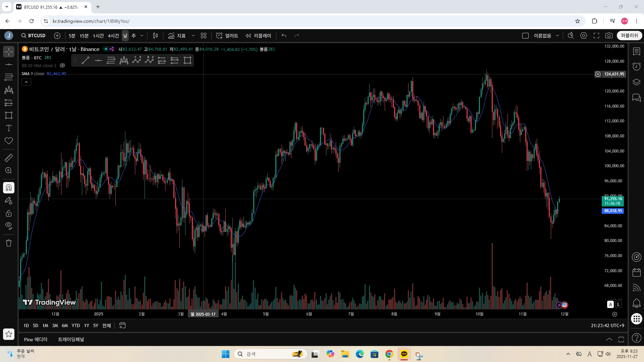
Task: Click the trash can remove-objects icon
Action: coord(9,243)
